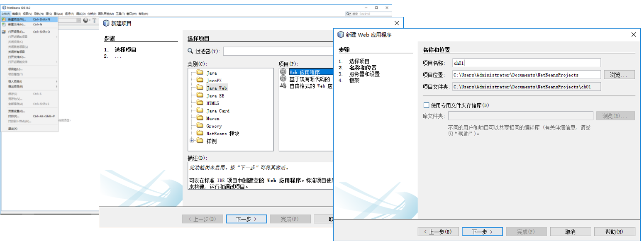Click the Java EE folder icon

click(x=200, y=95)
